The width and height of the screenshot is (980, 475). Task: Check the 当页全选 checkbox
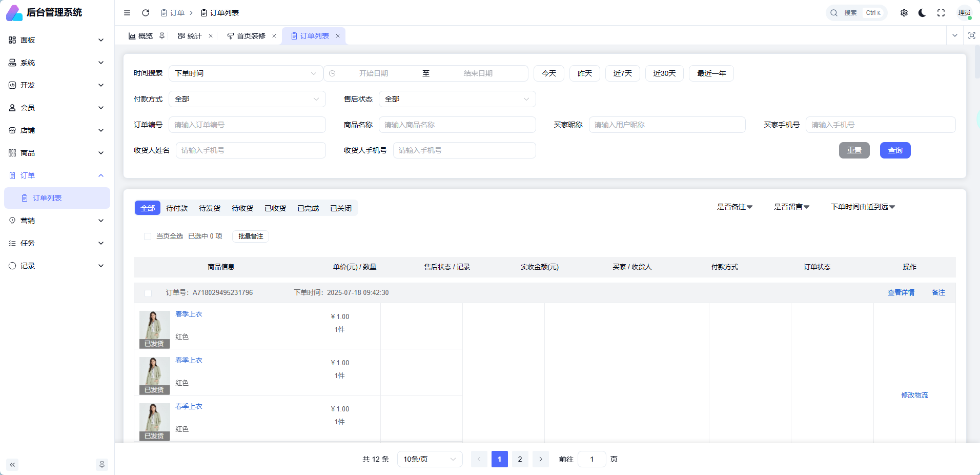click(147, 236)
